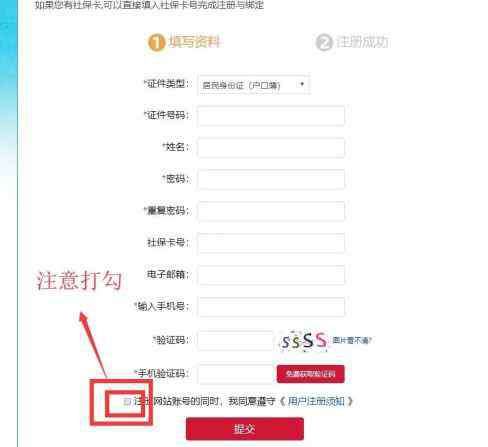Click the captcha image SSSS
Viewport: 488px width, 447px height.
(304, 341)
